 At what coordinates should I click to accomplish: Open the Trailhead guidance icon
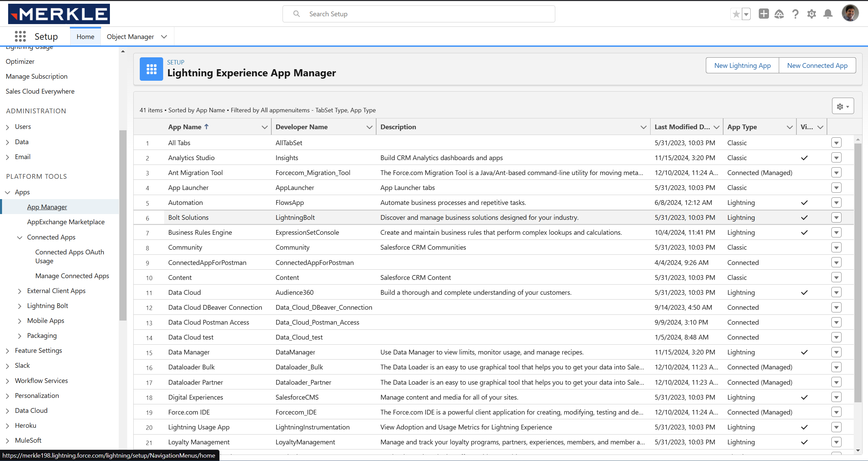coord(779,14)
